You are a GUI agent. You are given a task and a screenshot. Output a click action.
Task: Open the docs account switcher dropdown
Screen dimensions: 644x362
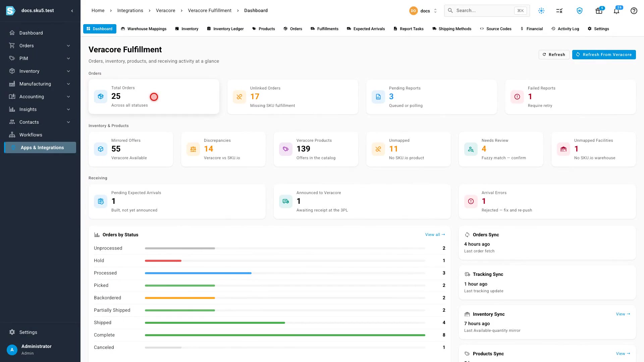pos(423,11)
